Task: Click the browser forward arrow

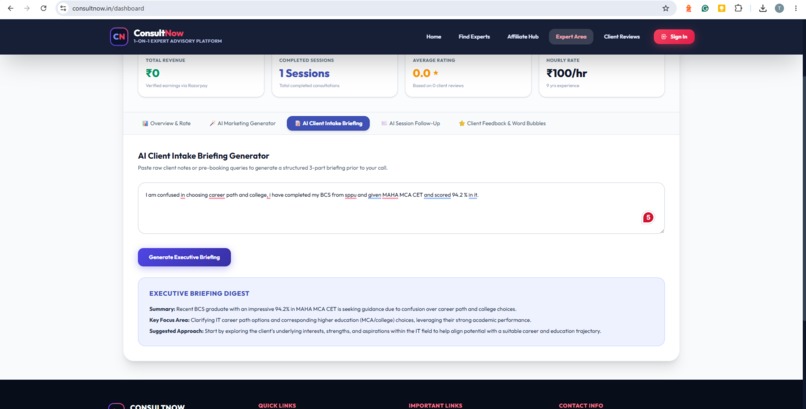Action: point(27,8)
